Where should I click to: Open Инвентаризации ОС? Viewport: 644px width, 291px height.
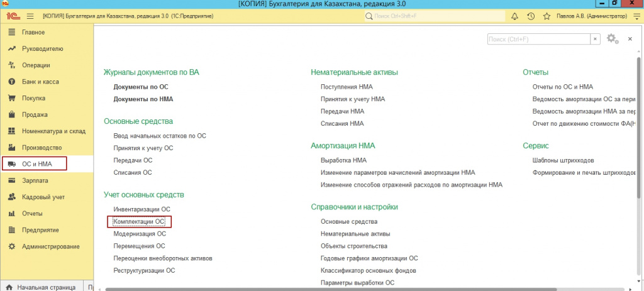click(142, 209)
